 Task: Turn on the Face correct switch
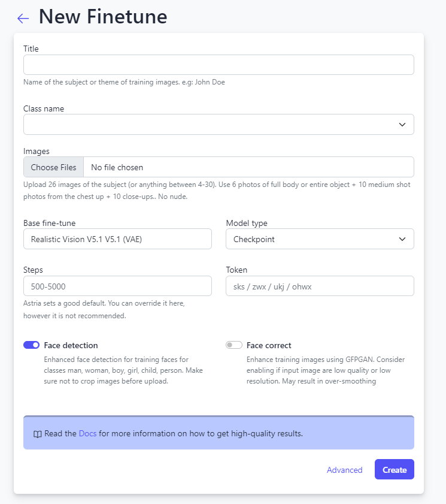coord(234,345)
